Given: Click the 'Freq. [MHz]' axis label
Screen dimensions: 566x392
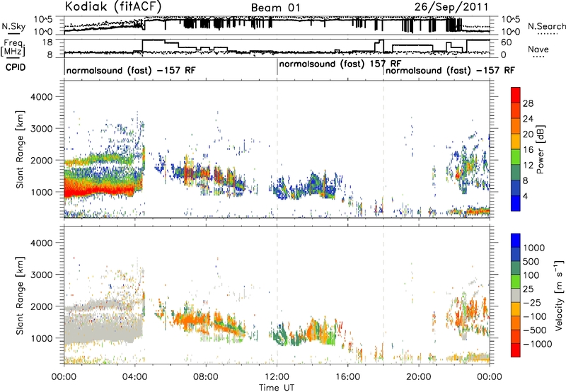Looking at the screenshot, I should pos(13,48).
